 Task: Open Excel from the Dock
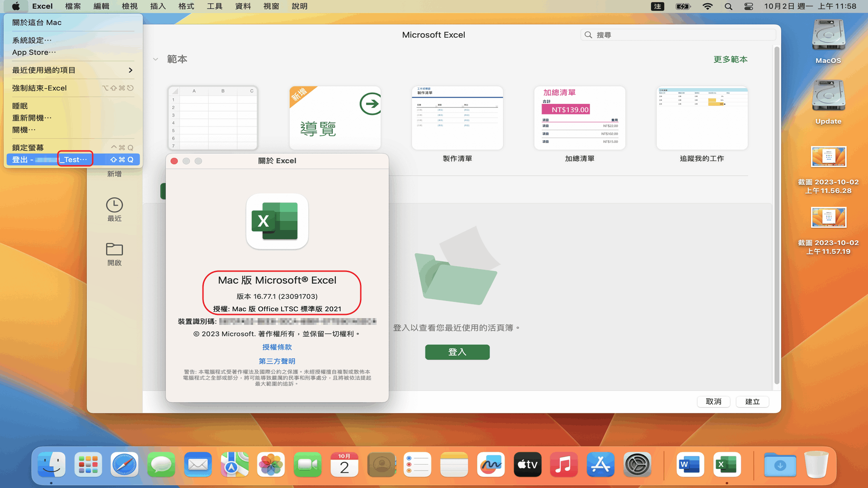tap(727, 465)
